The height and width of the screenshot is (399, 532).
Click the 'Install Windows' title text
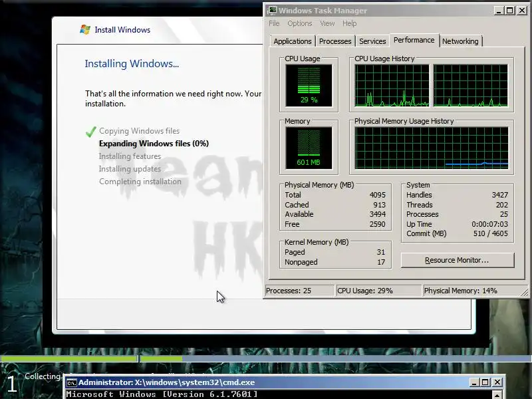pyautogui.click(x=122, y=30)
